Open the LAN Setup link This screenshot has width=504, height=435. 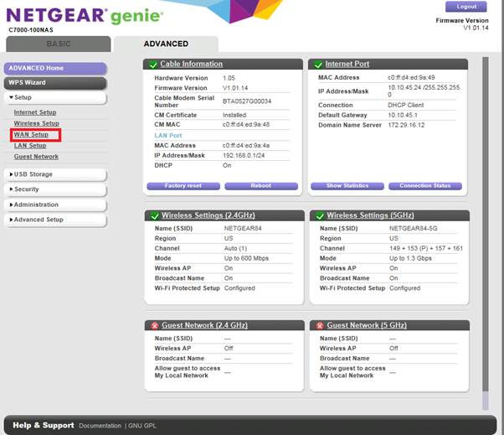click(x=30, y=146)
